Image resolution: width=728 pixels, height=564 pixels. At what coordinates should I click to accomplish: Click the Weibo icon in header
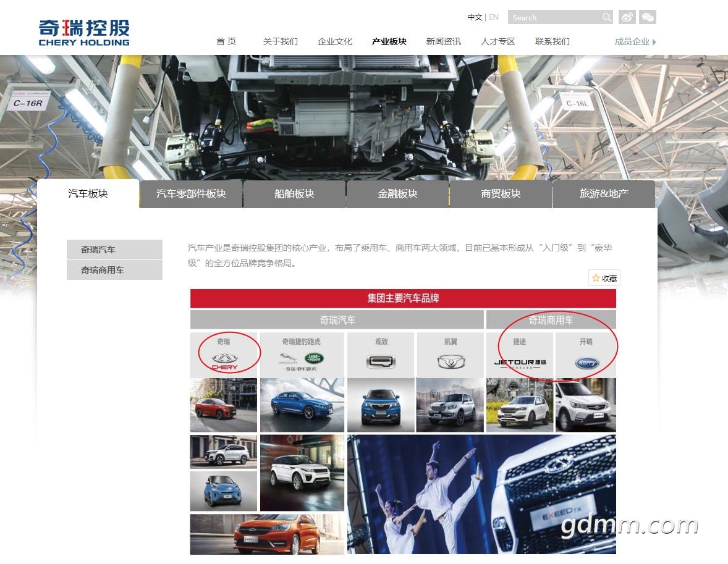click(627, 17)
